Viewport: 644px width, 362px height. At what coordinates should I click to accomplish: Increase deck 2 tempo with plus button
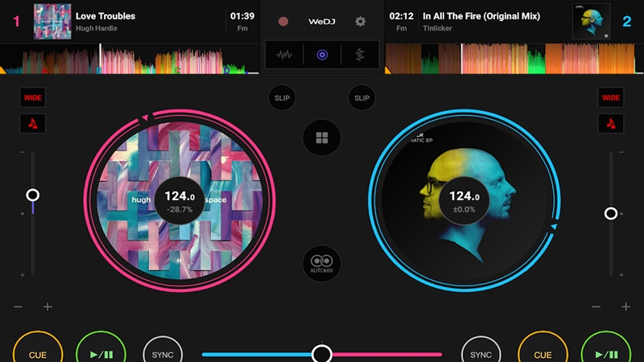625,306
